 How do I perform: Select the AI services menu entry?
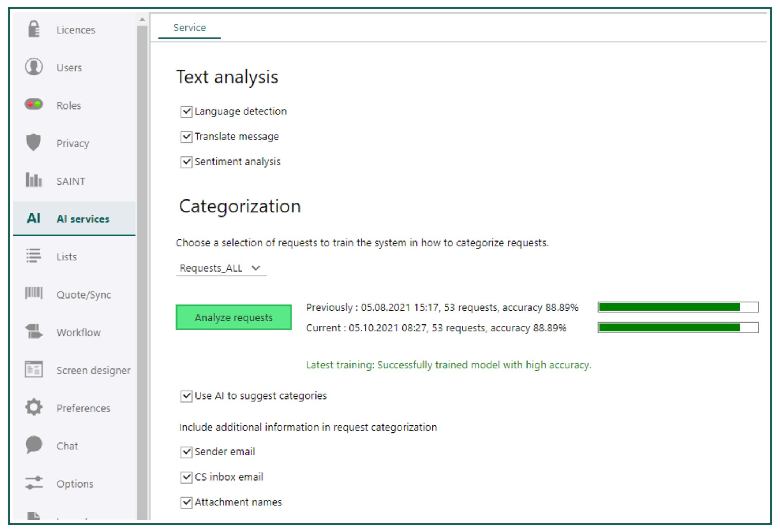(75, 218)
